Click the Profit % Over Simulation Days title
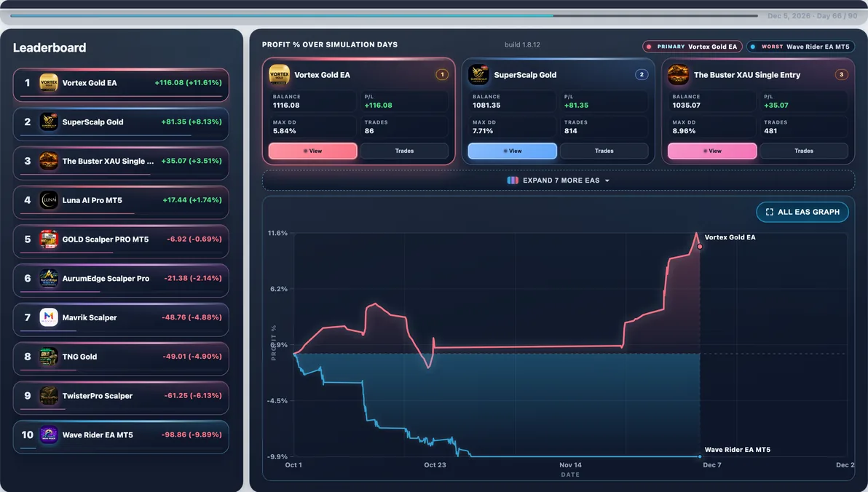The height and width of the screenshot is (492, 868). (330, 45)
